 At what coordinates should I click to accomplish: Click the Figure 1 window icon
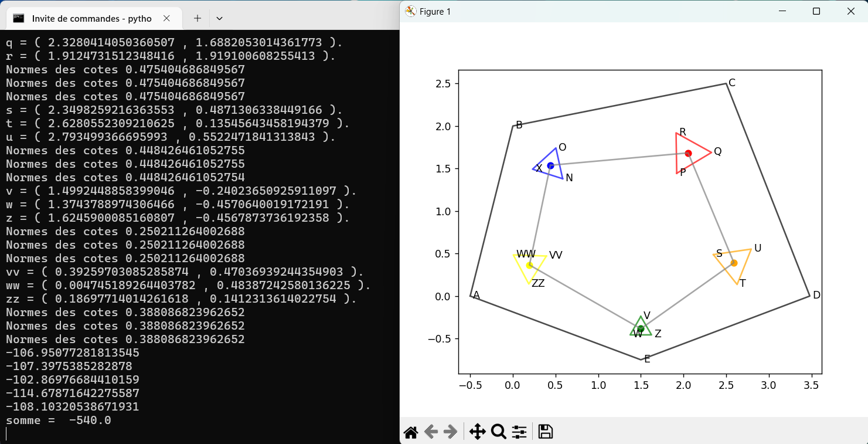click(410, 12)
